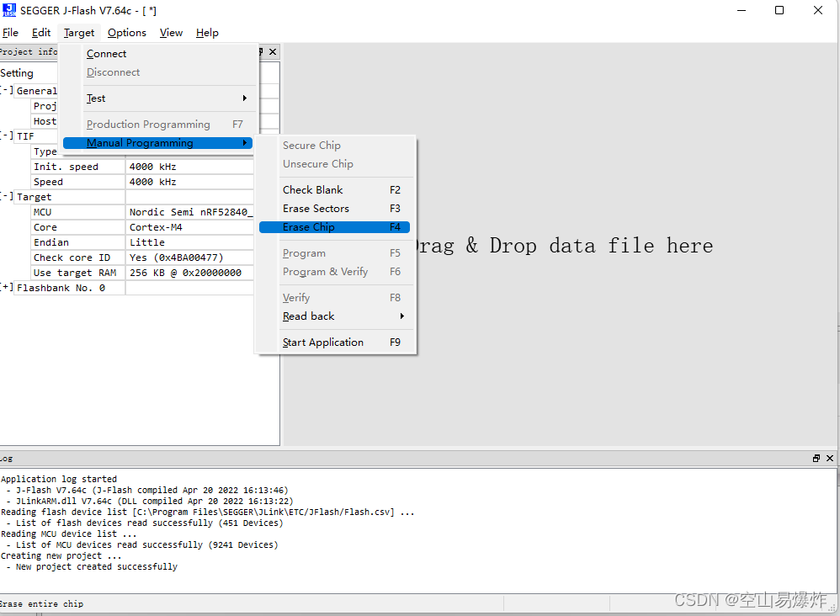The image size is (840, 616).
Task: Select the MCU value Nordic Semi nRF52840
Action: [x=189, y=212]
